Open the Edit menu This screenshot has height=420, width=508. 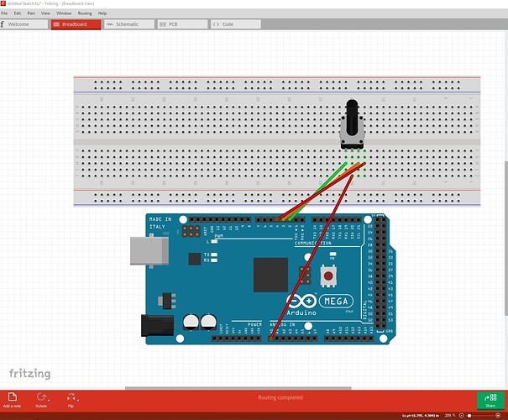[18, 13]
